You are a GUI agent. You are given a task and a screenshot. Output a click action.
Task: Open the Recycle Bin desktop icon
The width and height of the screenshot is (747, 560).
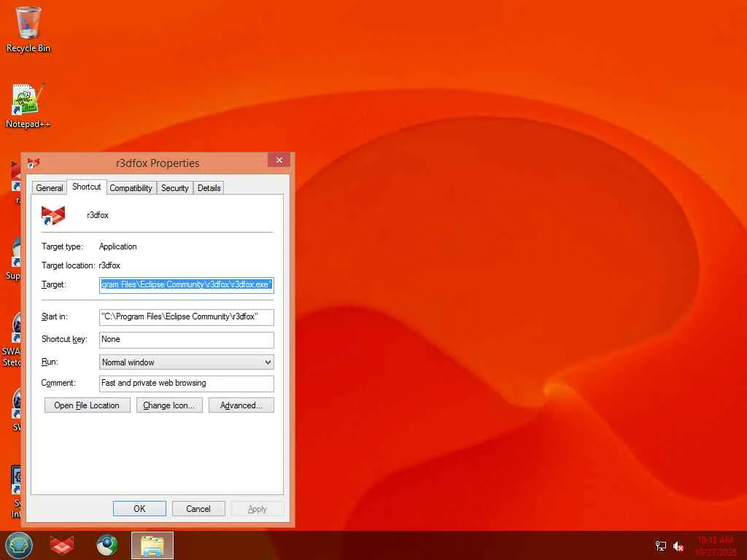pos(28,29)
